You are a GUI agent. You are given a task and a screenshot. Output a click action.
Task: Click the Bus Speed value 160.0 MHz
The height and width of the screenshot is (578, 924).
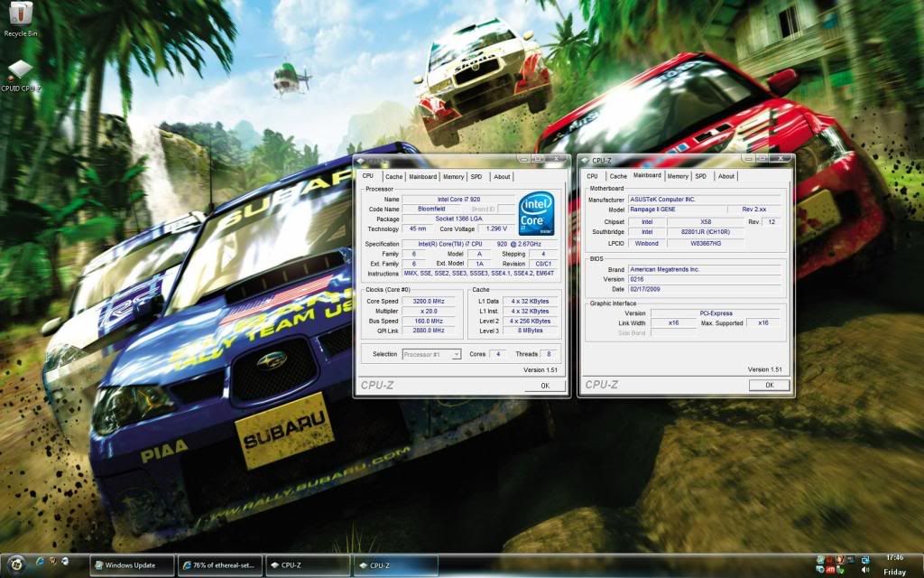(x=429, y=322)
